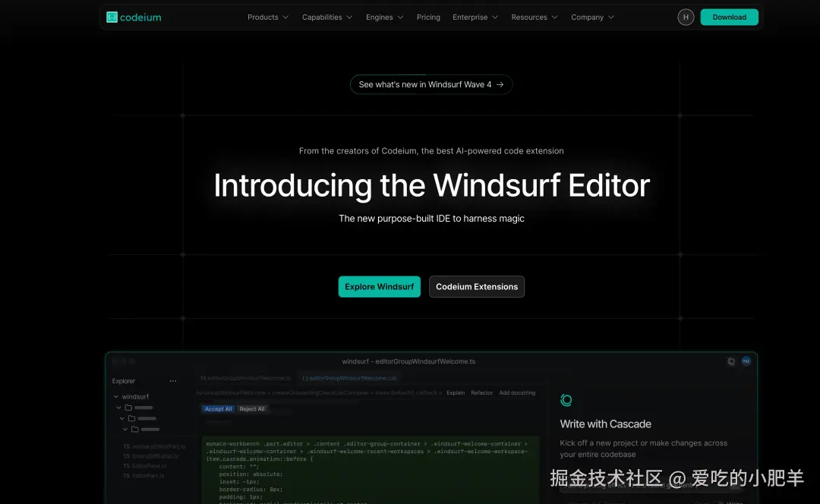
Task: Expand the Resources menu
Action: (x=534, y=17)
